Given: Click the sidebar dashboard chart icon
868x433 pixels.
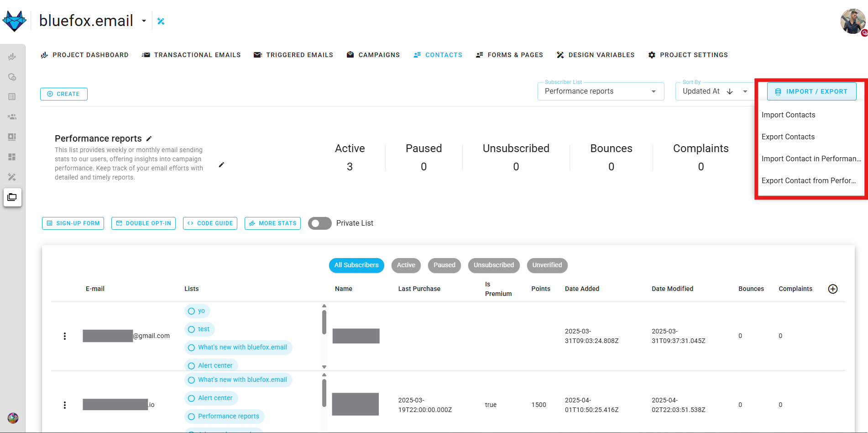Looking at the screenshot, I should 12,57.
